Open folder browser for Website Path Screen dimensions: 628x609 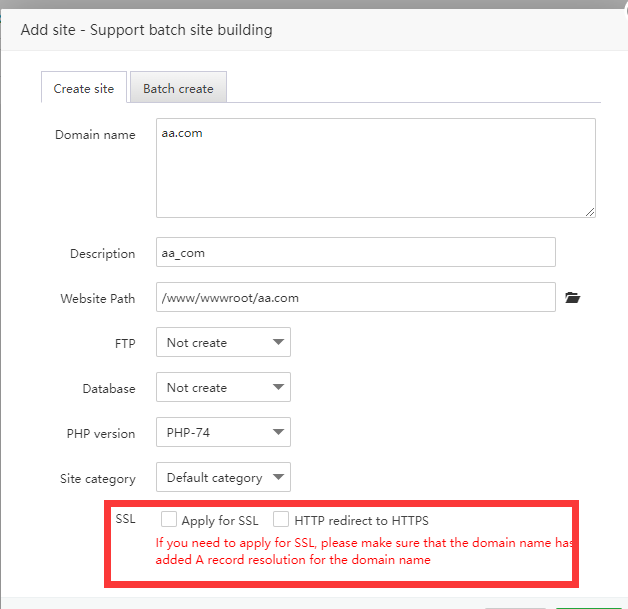coord(572,298)
